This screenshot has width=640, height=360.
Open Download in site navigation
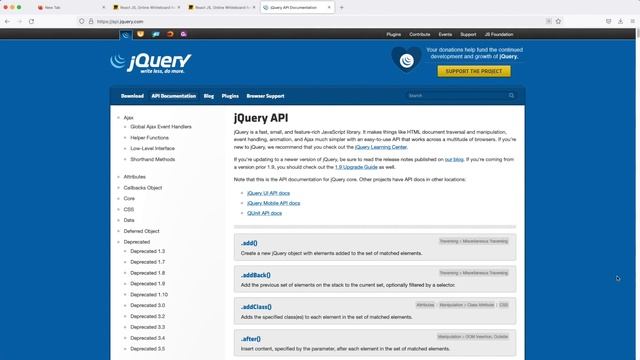pos(132,96)
